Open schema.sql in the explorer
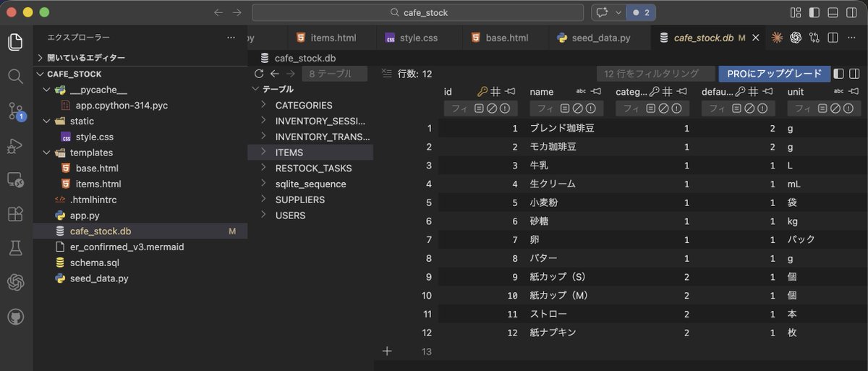The width and height of the screenshot is (868, 371). click(140, 263)
